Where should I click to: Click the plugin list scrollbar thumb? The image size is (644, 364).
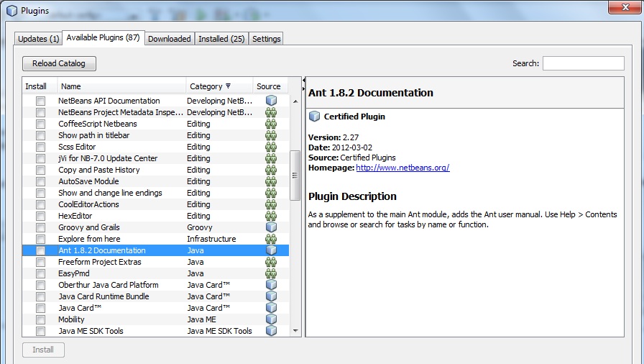click(x=295, y=176)
